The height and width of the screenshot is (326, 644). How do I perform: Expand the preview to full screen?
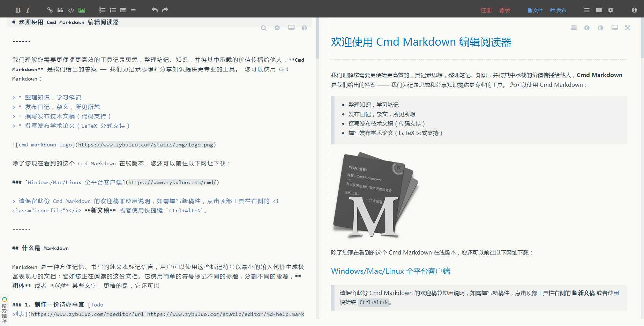(628, 28)
